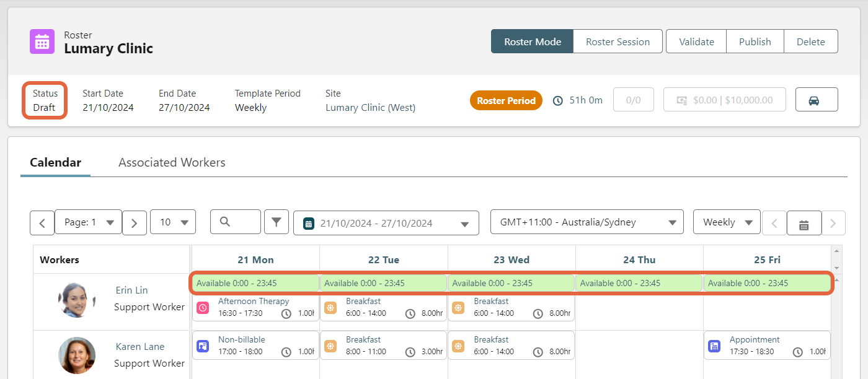Expand the page size 10 dropdown
The height and width of the screenshot is (379, 868).
click(173, 222)
